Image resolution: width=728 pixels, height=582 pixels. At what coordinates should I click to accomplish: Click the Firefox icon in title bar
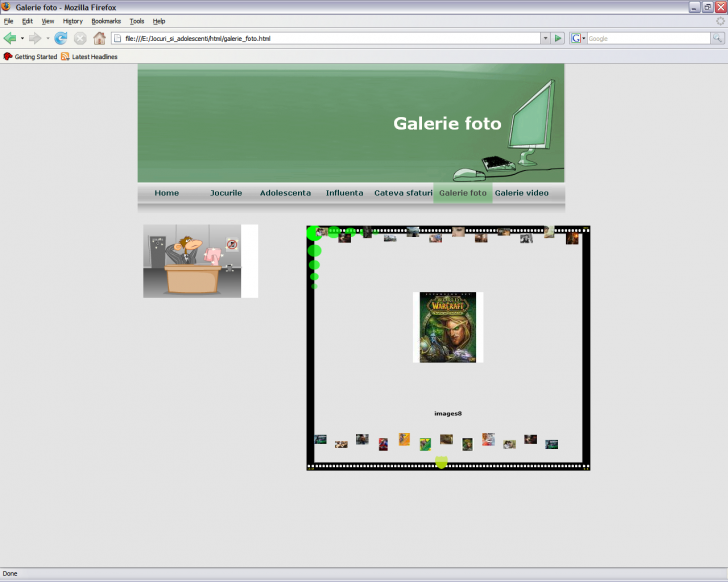coord(6,7)
